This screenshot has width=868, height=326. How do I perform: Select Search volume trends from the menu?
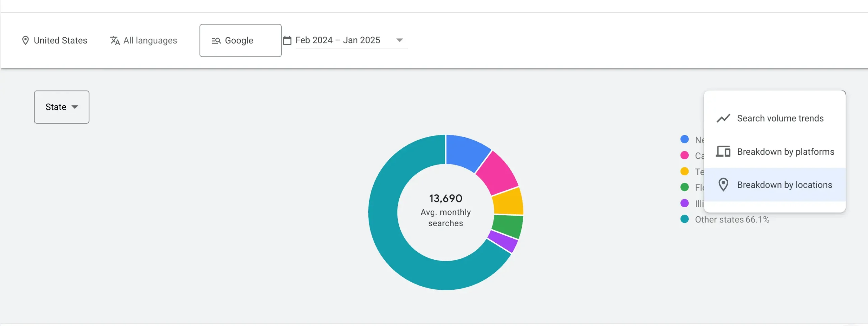click(x=780, y=118)
